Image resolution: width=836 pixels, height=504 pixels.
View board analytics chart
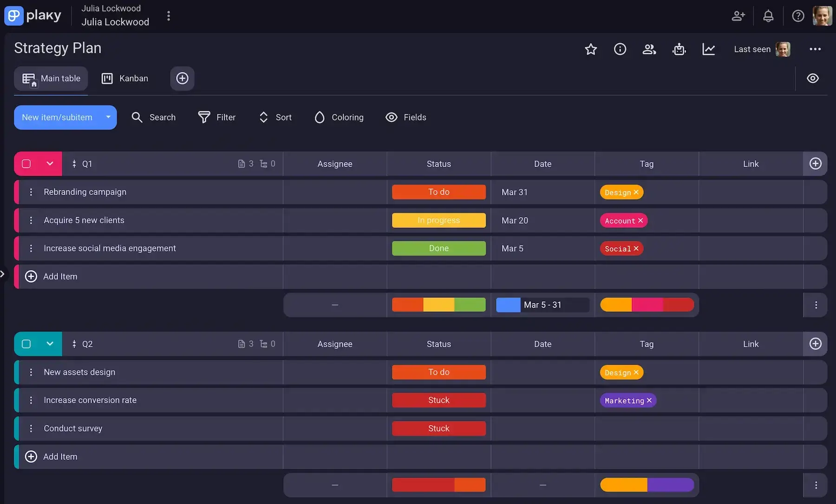[708, 49]
